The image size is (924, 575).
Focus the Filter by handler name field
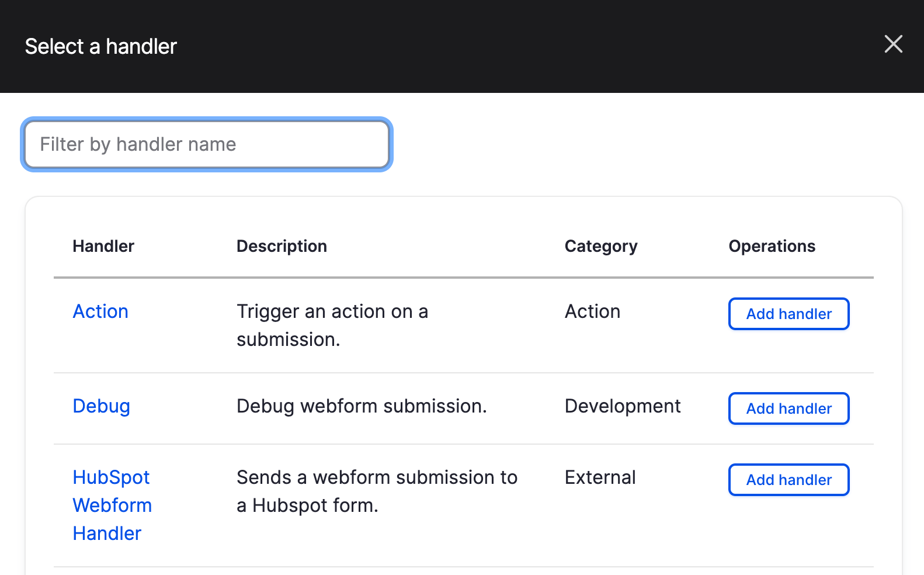(x=207, y=144)
